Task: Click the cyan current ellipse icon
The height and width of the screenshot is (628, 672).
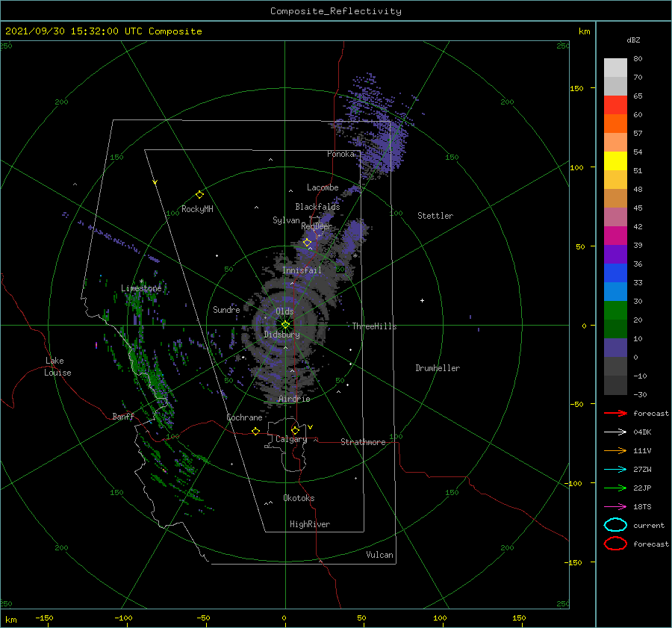Action: click(615, 525)
